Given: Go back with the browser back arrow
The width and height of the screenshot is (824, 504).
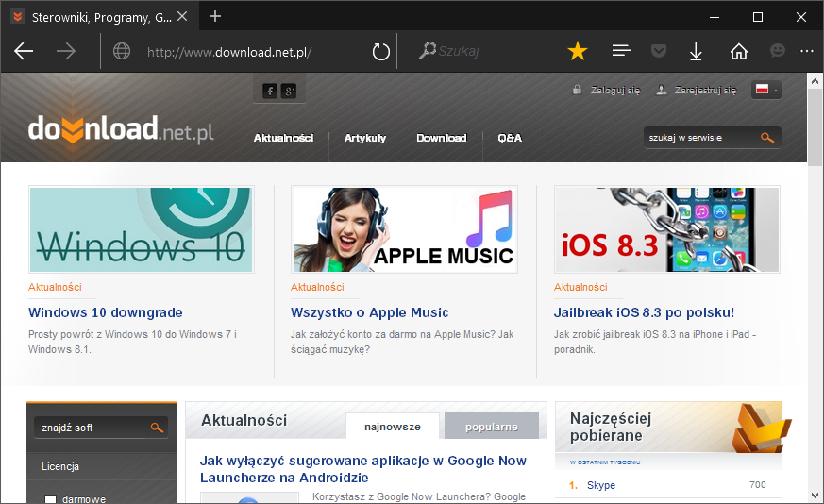Looking at the screenshot, I should (x=24, y=52).
